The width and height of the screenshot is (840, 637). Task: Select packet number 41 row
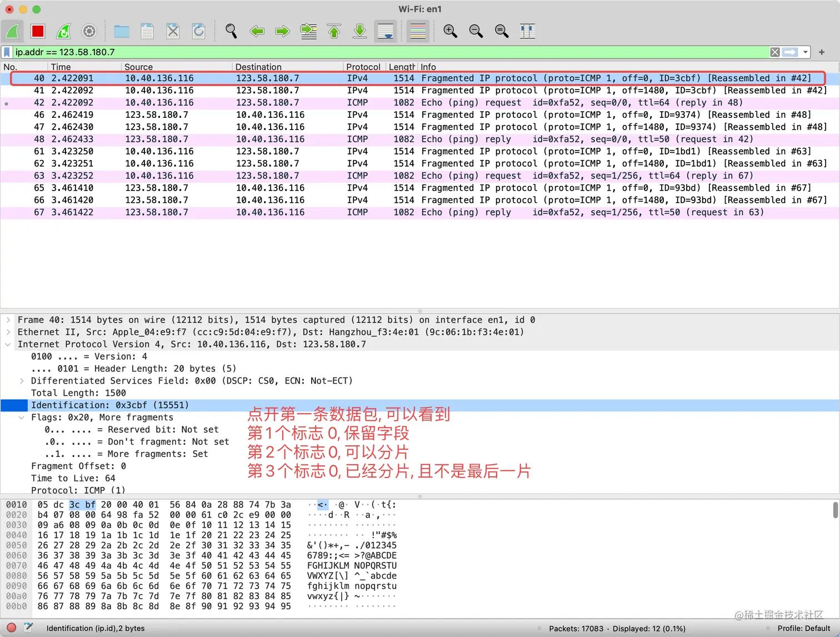click(x=419, y=91)
